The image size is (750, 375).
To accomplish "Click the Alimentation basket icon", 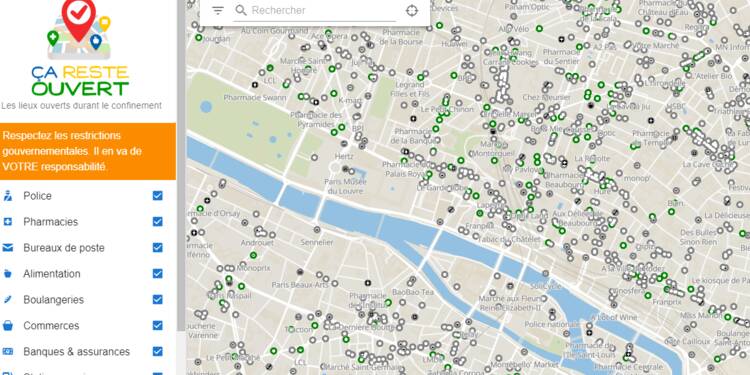I will [8, 274].
